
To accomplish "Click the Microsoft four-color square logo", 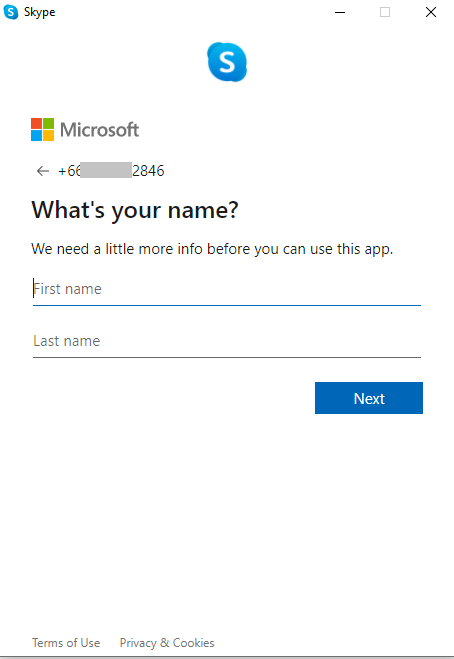I will click(42, 129).
